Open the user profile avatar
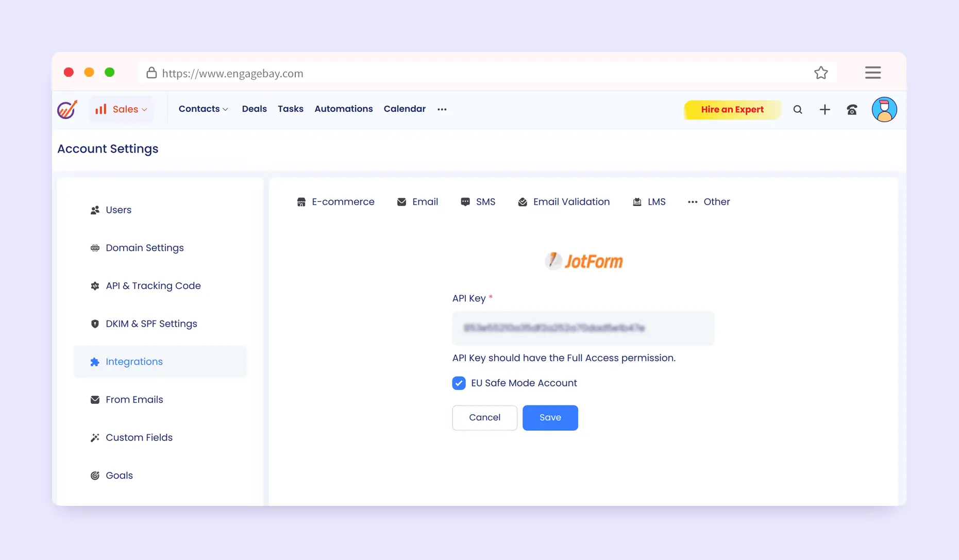Image resolution: width=959 pixels, height=560 pixels. click(x=884, y=109)
